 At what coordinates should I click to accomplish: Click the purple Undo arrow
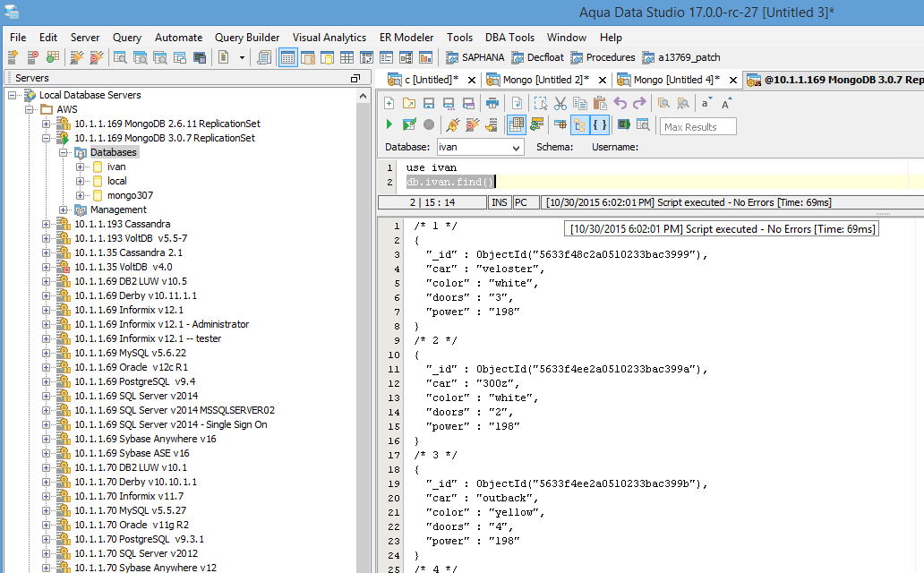click(620, 104)
